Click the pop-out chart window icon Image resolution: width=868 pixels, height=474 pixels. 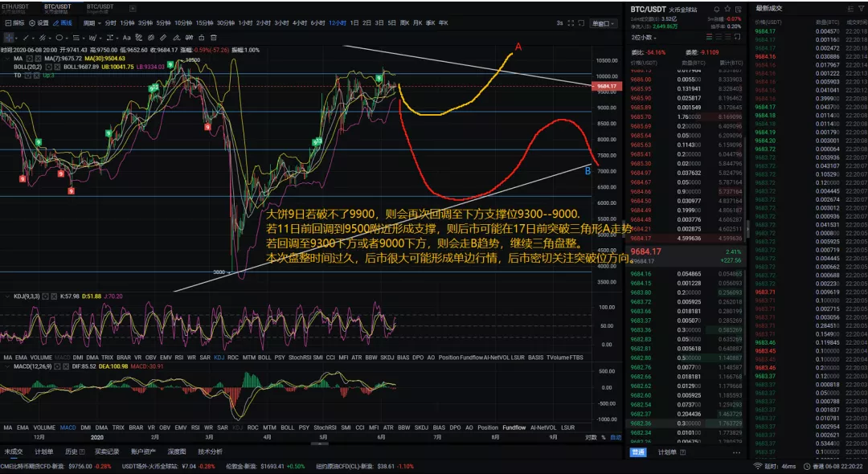pyautogui.click(x=581, y=23)
